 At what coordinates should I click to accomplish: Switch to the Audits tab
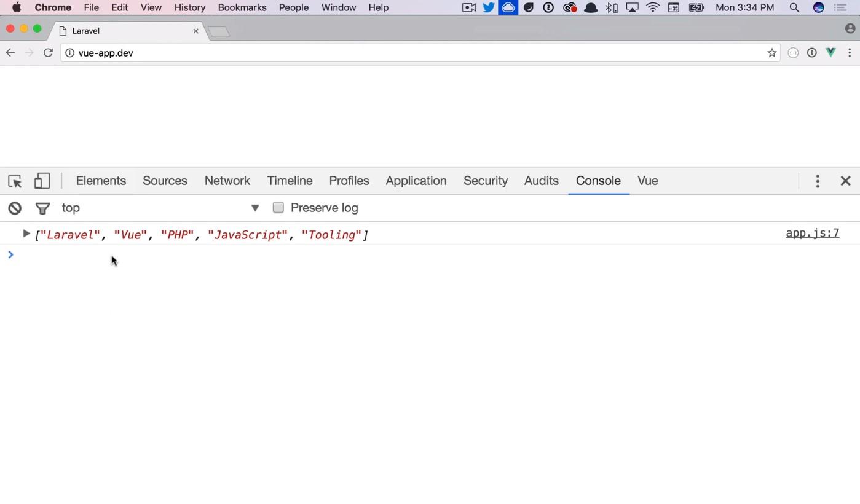542,181
